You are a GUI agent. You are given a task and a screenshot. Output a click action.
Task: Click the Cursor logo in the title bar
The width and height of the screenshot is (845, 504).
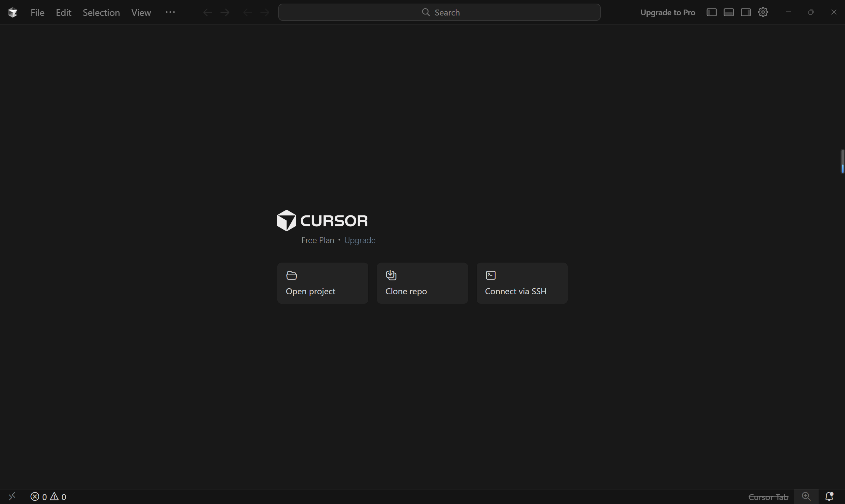point(13,13)
